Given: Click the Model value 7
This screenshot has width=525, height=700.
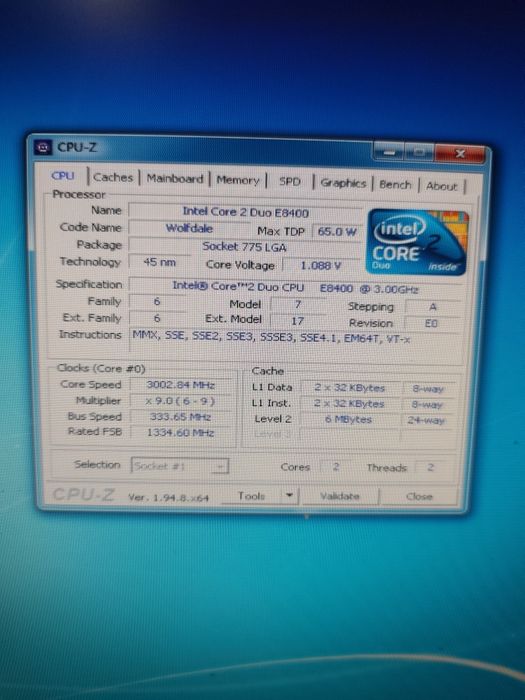Looking at the screenshot, I should [298, 304].
